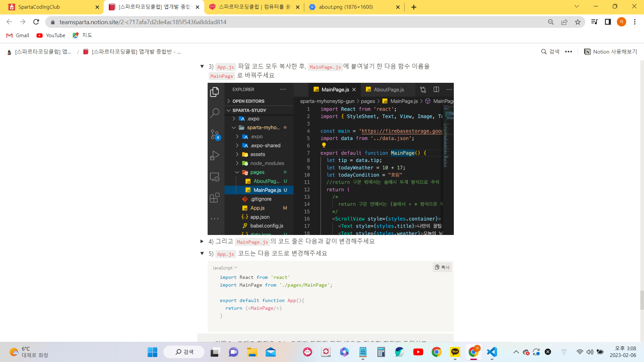
Task: Open Chrome three-dot menu
Action: [x=635, y=22]
